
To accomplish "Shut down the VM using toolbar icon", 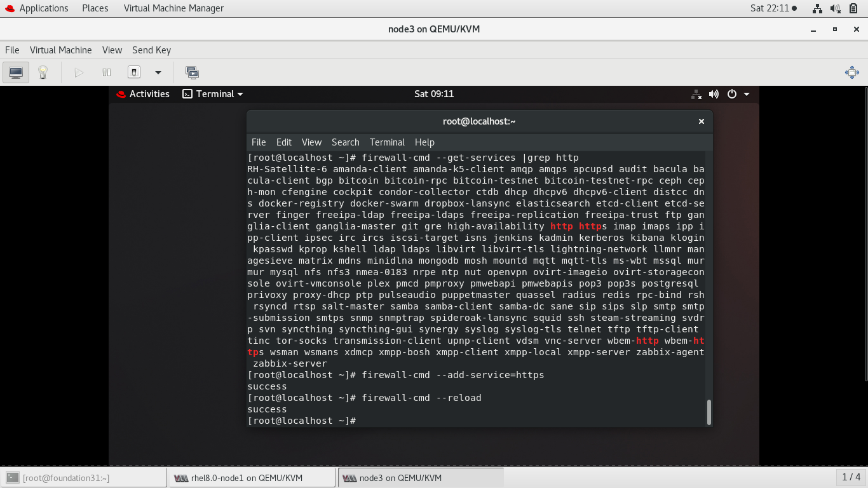I will [133, 72].
